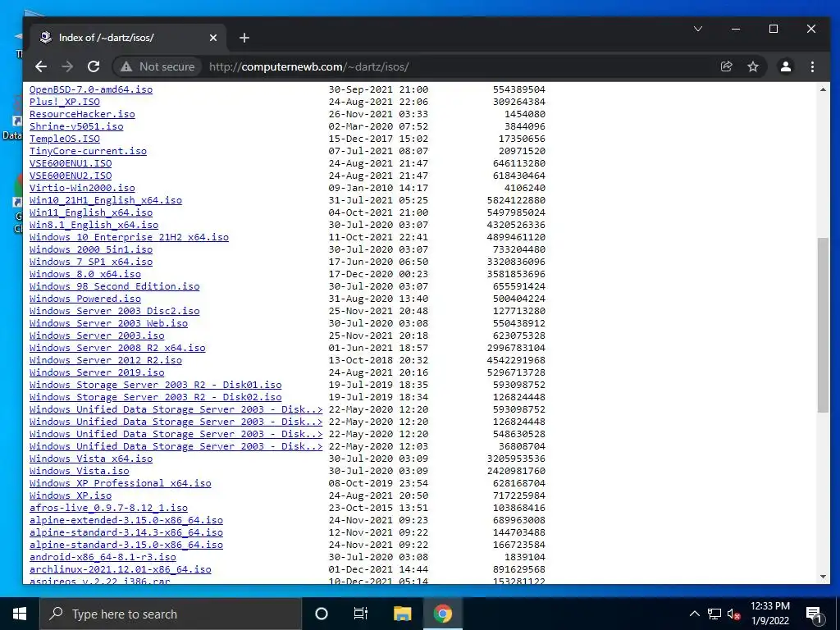Download archlinux-2021.12.01-x86_64.iso
Viewport: 840px width, 630px height.
coord(120,570)
